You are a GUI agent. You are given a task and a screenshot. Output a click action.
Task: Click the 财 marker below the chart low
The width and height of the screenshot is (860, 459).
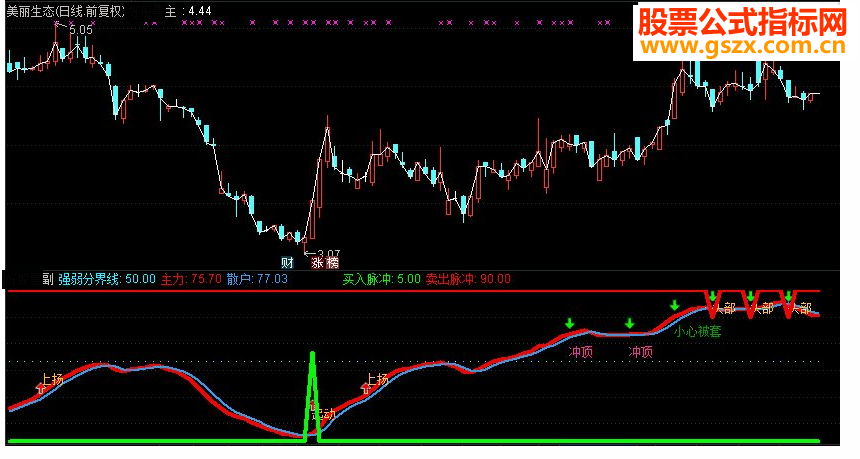287,263
